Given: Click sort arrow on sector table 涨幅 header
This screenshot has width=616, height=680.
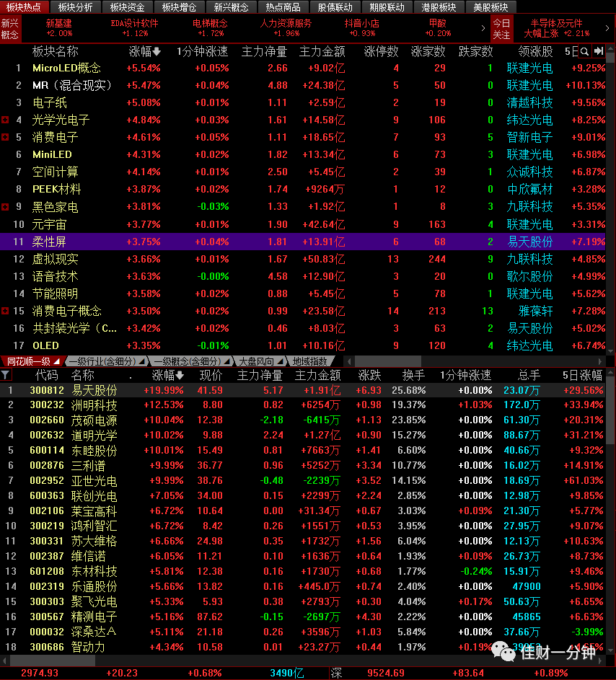Looking at the screenshot, I should (x=157, y=52).
